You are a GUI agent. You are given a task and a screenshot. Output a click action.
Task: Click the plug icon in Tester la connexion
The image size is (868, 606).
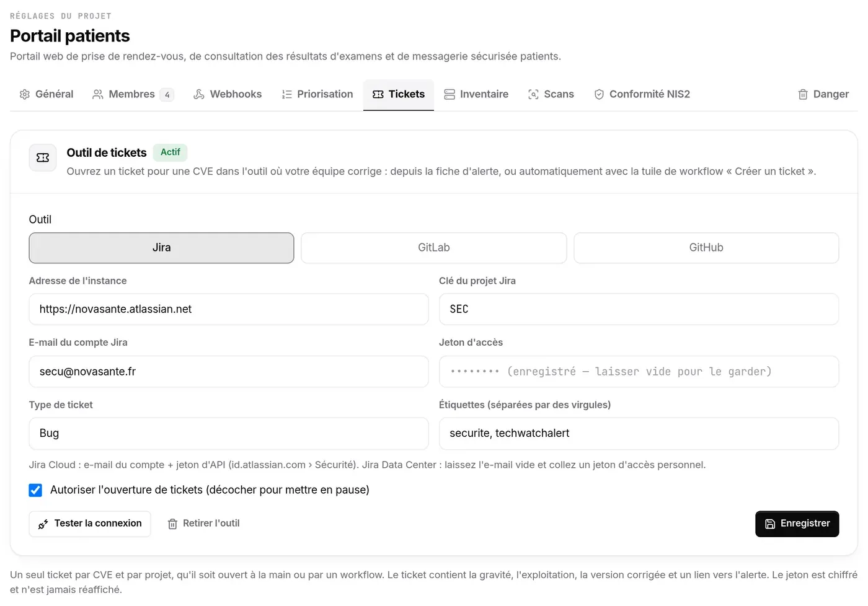(43, 524)
